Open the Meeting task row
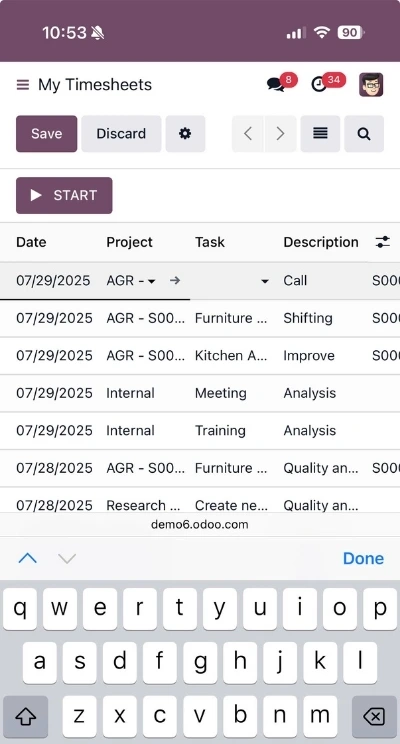Viewport: 400px width, 744px height. click(x=221, y=393)
